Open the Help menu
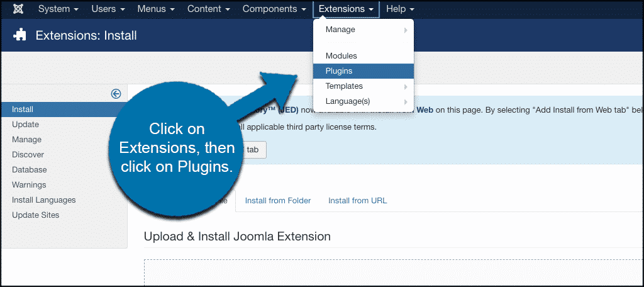Viewport: 644px width, 287px height. point(400,9)
